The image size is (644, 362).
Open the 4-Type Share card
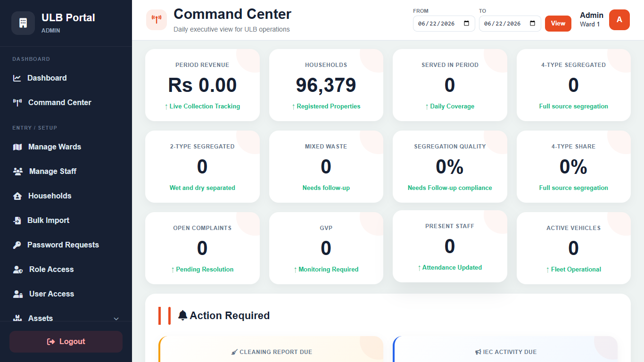click(574, 166)
